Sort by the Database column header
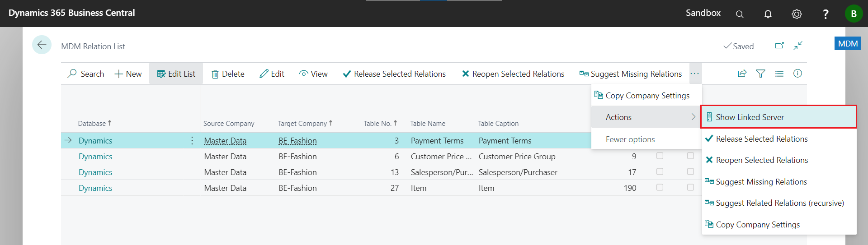 point(94,124)
